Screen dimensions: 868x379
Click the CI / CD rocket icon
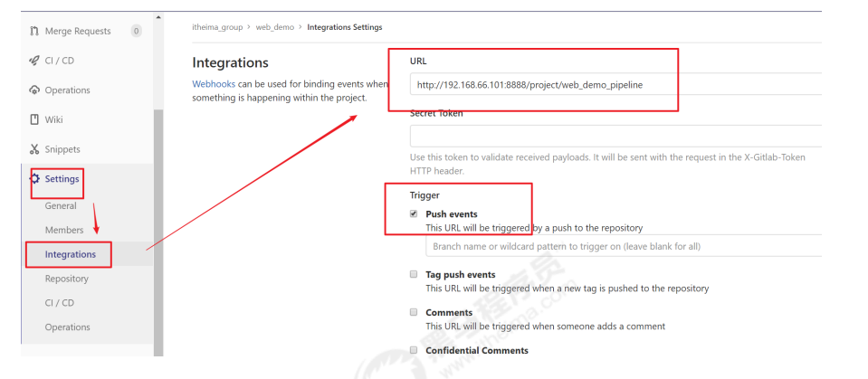coord(33,61)
